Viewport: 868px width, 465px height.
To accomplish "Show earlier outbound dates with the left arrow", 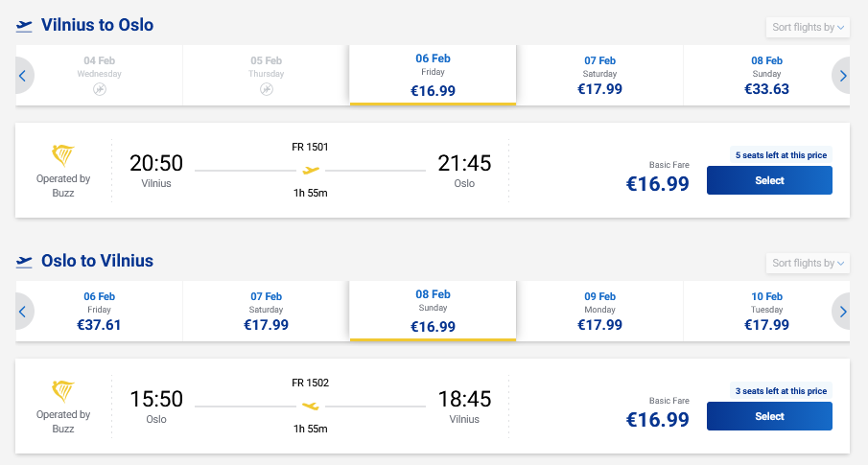I will click(x=23, y=75).
